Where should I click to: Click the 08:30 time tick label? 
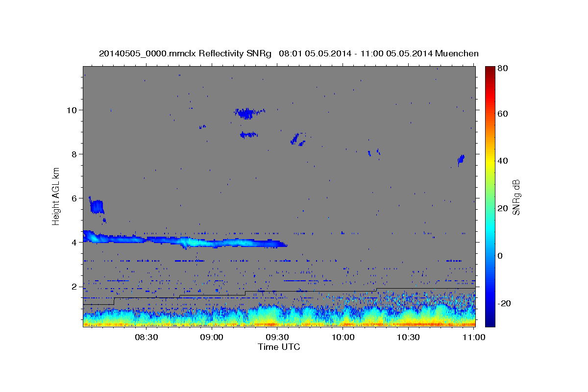147,337
